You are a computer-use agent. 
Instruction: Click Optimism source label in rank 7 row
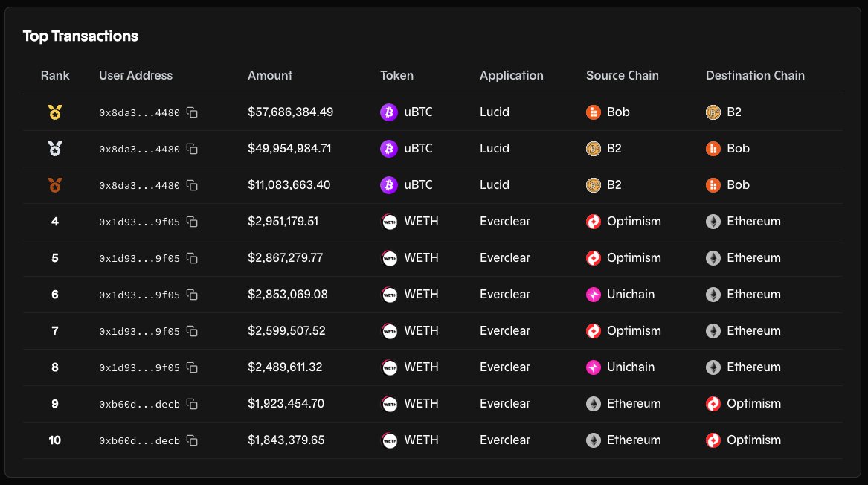pos(634,330)
